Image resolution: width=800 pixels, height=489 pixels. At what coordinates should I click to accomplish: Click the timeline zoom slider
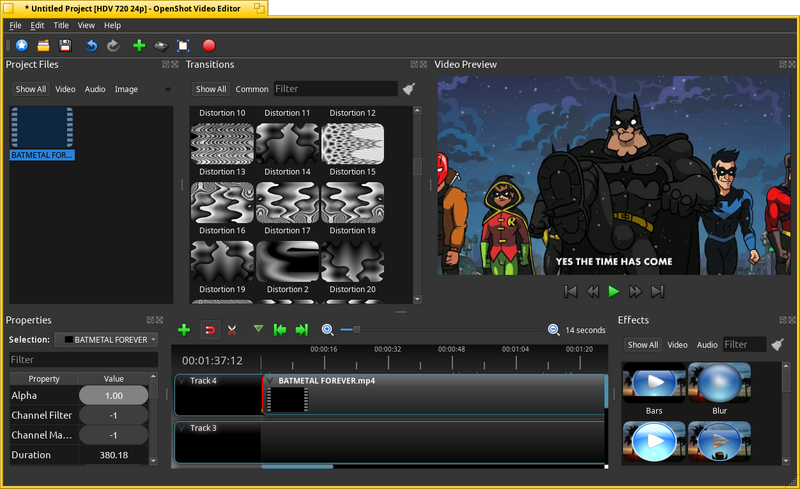pos(440,330)
